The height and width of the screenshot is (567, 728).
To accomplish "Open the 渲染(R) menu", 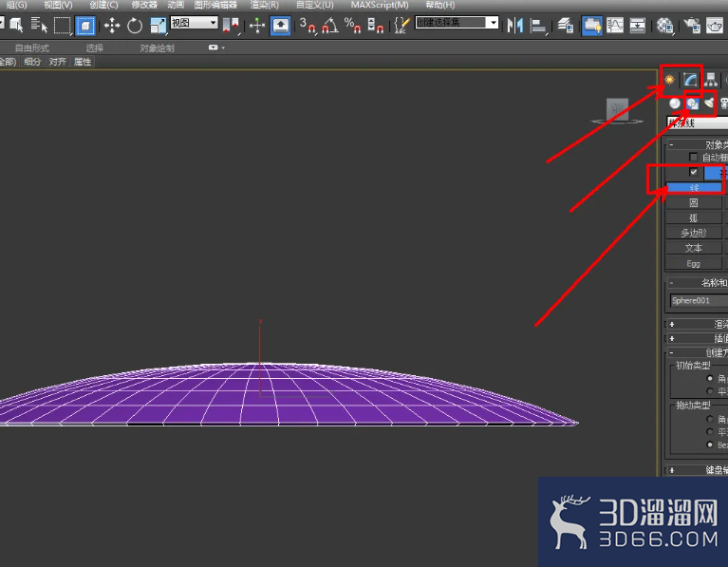I will point(264,5).
